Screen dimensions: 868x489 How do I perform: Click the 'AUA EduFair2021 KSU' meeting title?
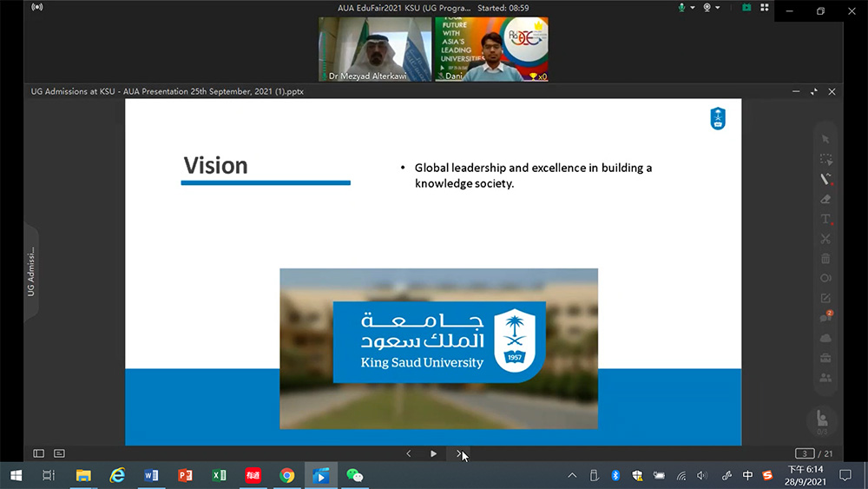pos(404,8)
